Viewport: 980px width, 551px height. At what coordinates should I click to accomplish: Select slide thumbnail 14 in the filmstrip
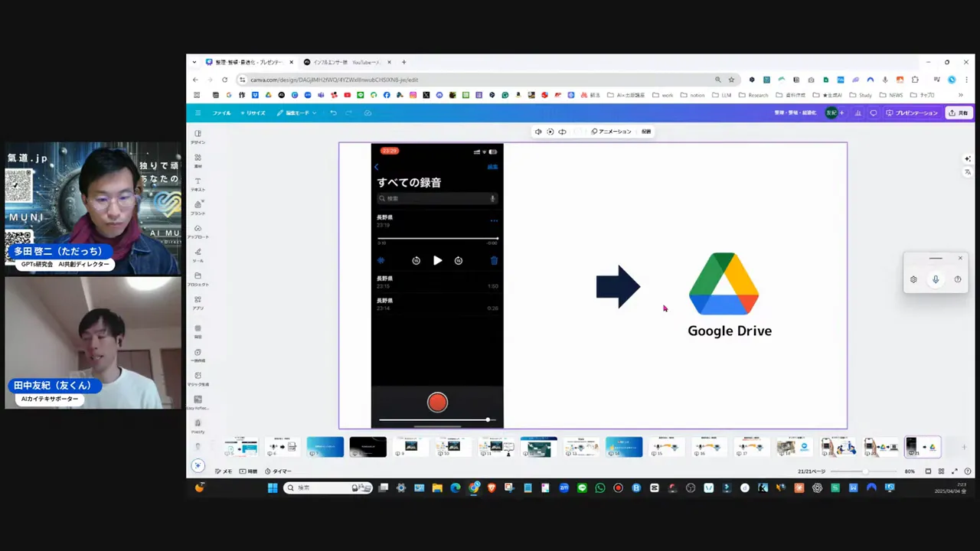[x=624, y=447]
